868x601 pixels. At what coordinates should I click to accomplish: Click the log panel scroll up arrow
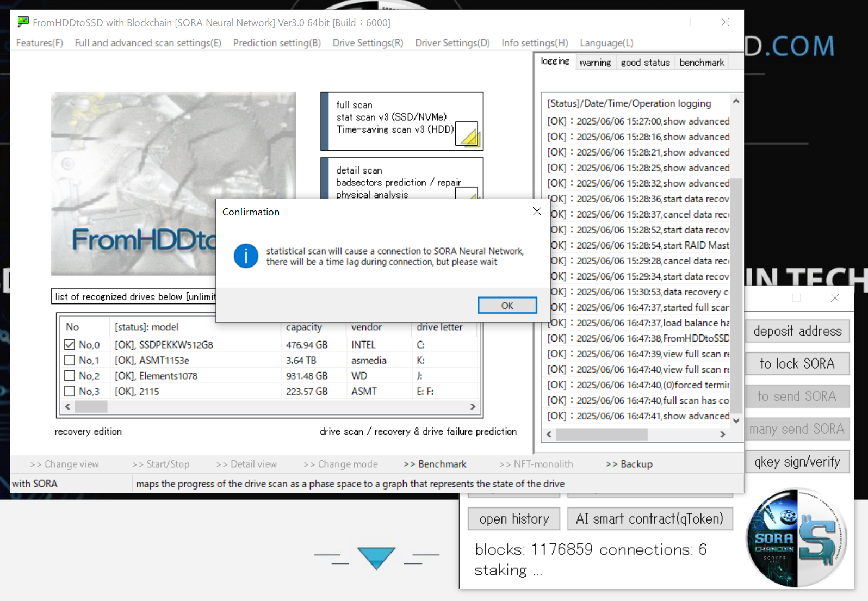click(x=736, y=101)
